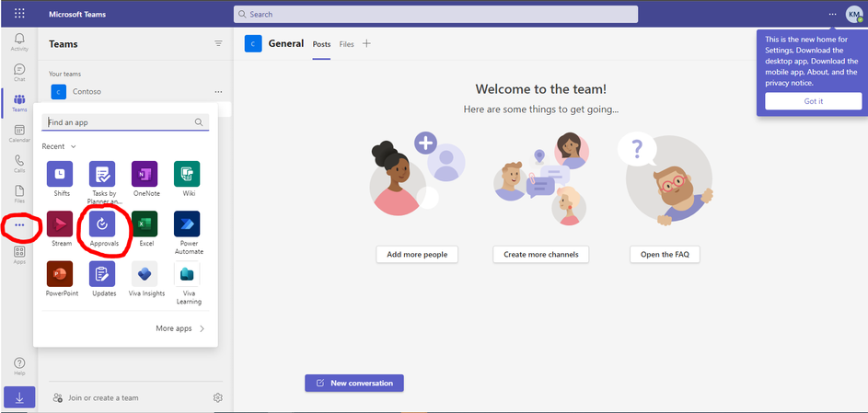The width and height of the screenshot is (868, 413).
Task: Switch to the Files tab
Action: pyautogui.click(x=346, y=44)
